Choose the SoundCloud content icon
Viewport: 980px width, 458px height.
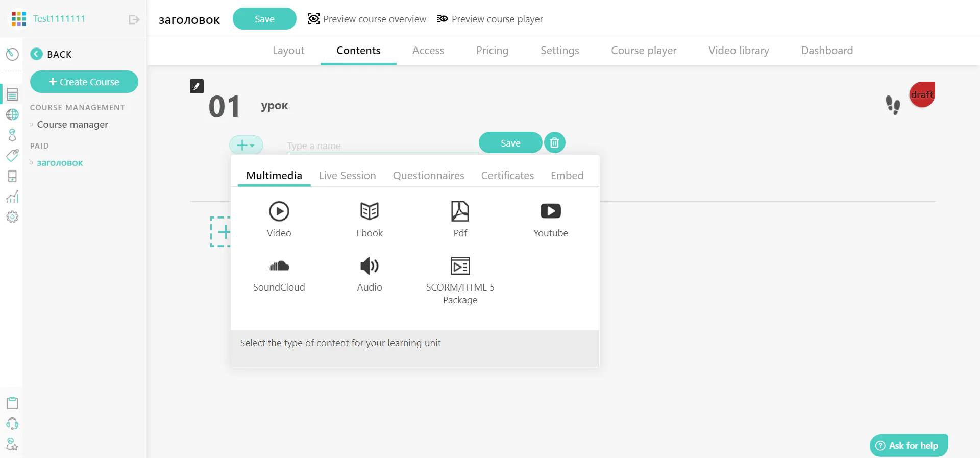279,274
